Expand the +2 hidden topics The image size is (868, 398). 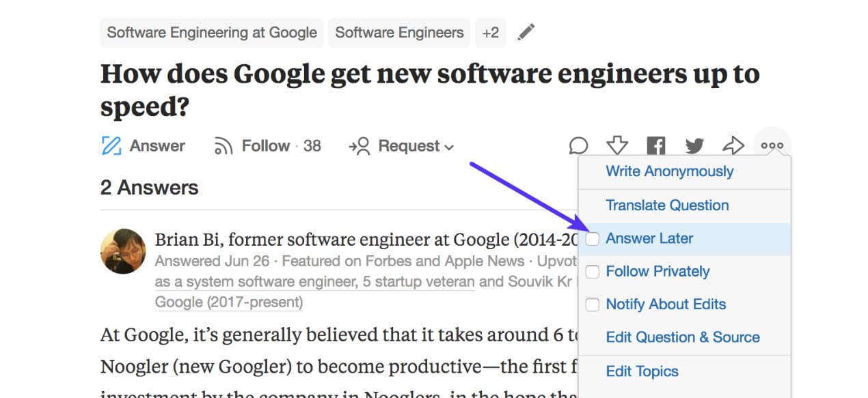click(490, 31)
